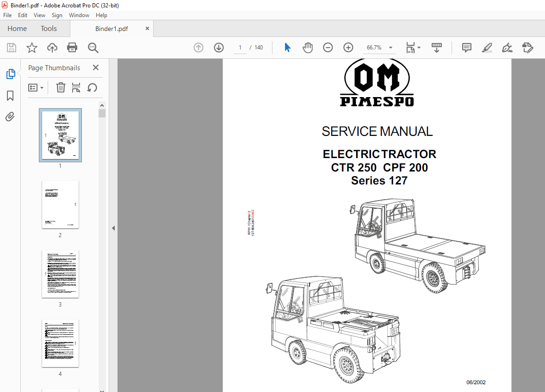
Task: Choose the selection arrow tool
Action: coord(287,48)
